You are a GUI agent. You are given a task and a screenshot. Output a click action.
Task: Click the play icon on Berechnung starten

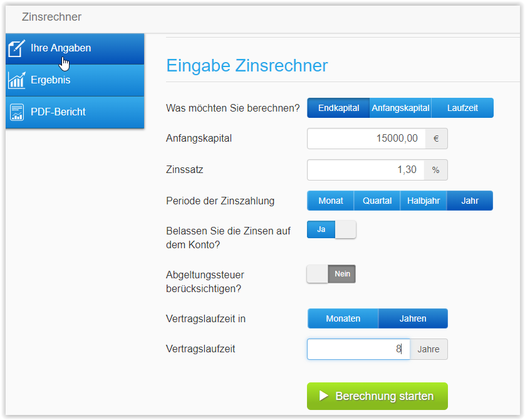[324, 396]
